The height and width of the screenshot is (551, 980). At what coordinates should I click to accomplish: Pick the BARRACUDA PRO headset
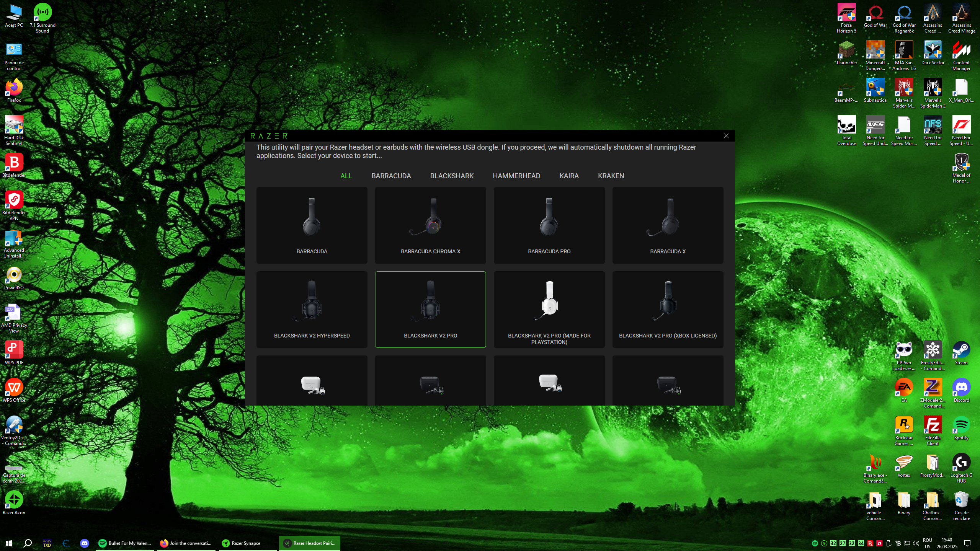pyautogui.click(x=549, y=225)
